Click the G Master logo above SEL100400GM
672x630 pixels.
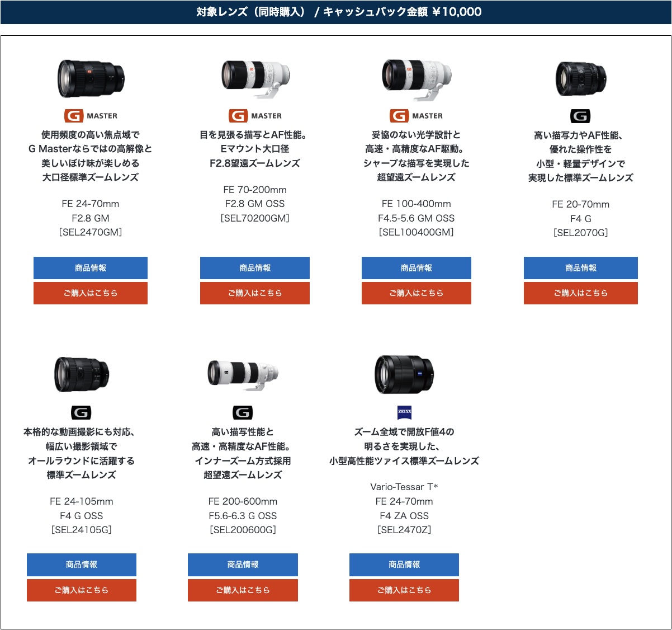tap(416, 116)
